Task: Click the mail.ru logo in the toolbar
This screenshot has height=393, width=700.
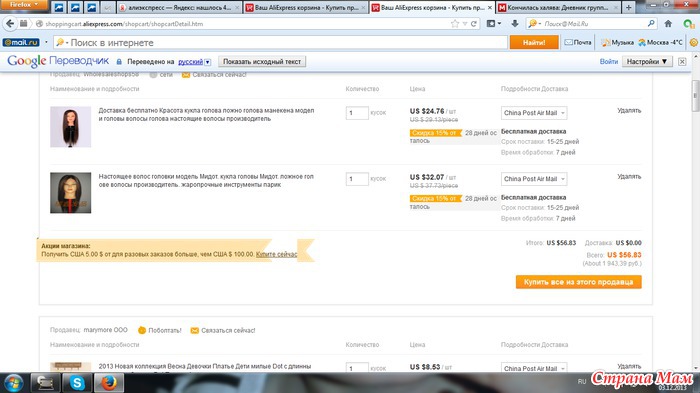Action: point(21,42)
